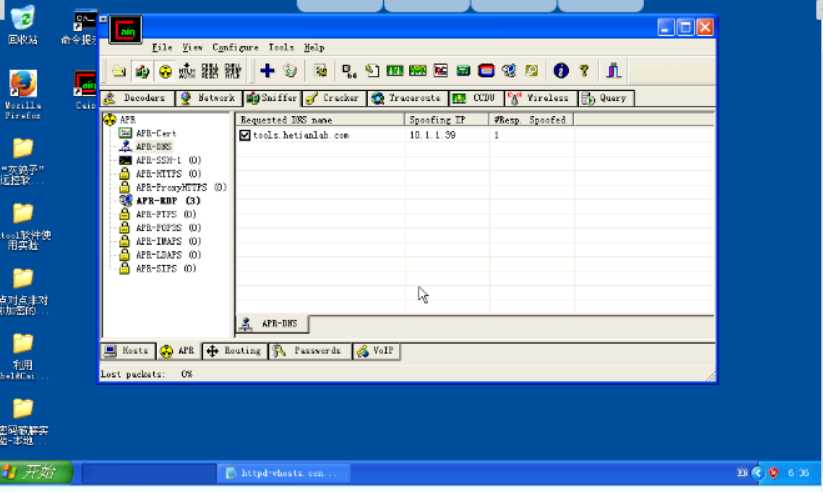Click the Cain logo in the title bar
The image size is (823, 492).
click(125, 30)
